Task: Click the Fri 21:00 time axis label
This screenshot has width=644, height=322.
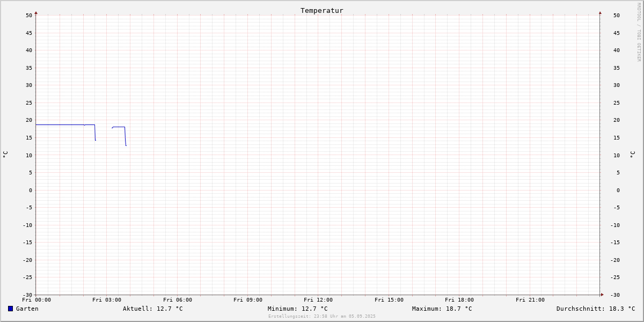Action: coord(530,300)
